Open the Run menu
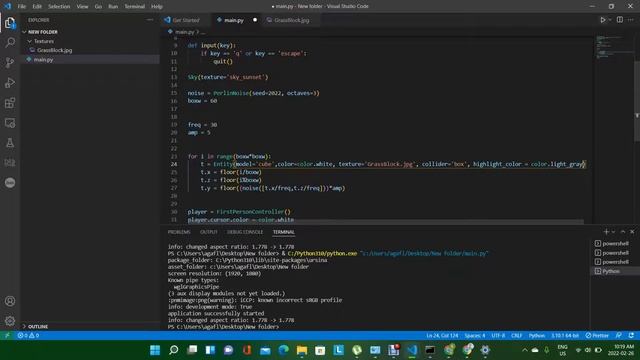 pyautogui.click(x=113, y=7)
